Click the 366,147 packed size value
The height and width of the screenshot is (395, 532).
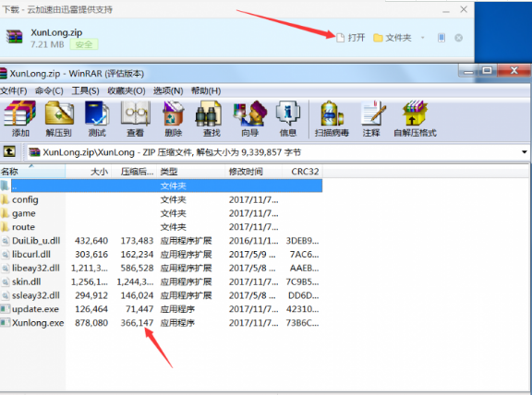[x=137, y=322]
